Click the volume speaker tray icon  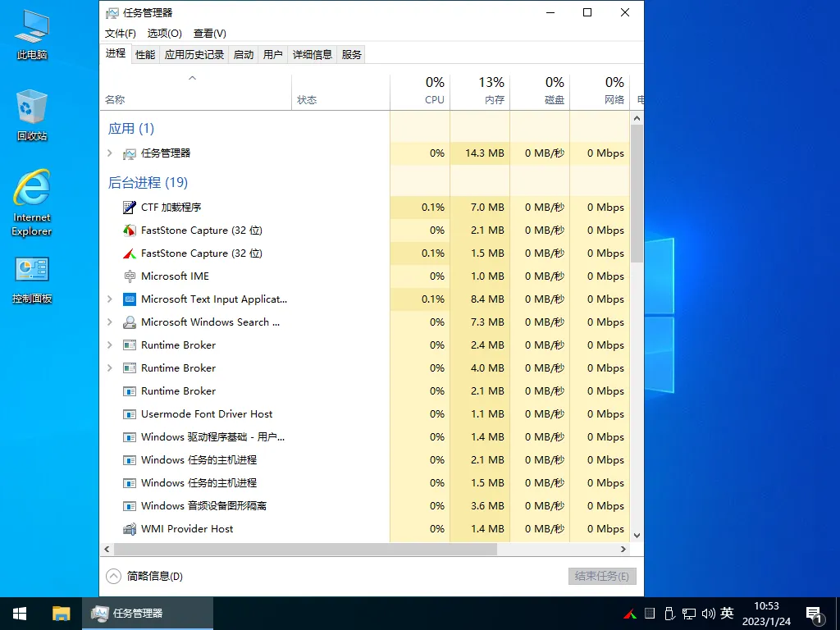708,614
